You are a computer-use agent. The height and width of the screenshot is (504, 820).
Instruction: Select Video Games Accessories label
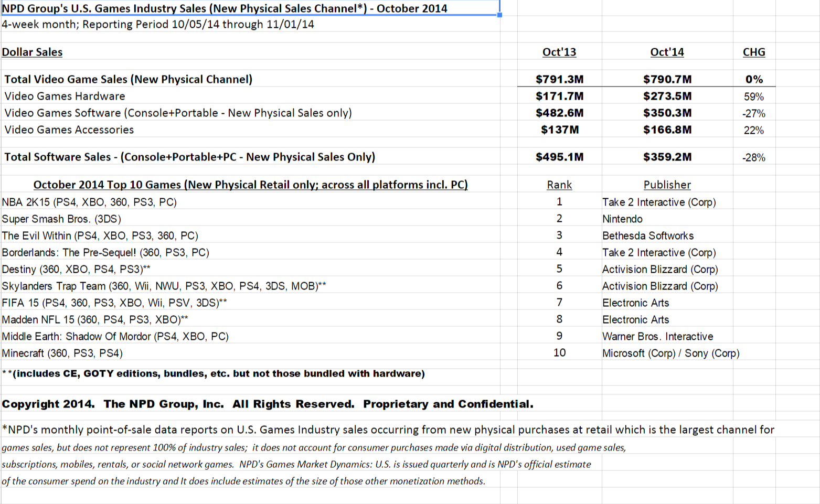coord(69,130)
